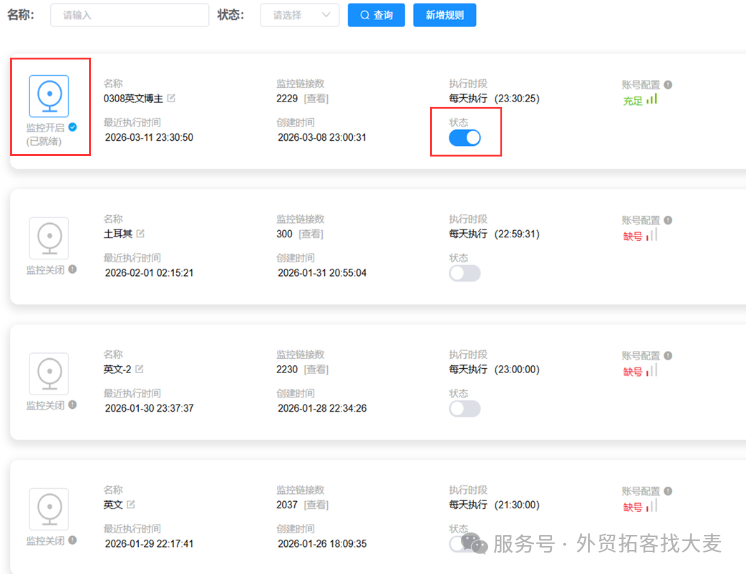Click the rule name 土耳其
The height and width of the screenshot is (574, 746).
coord(118,234)
